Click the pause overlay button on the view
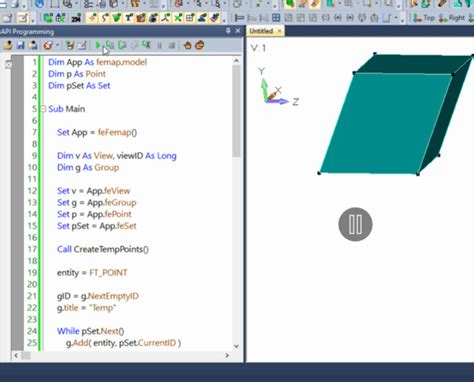This screenshot has height=382, width=474. pos(355,224)
